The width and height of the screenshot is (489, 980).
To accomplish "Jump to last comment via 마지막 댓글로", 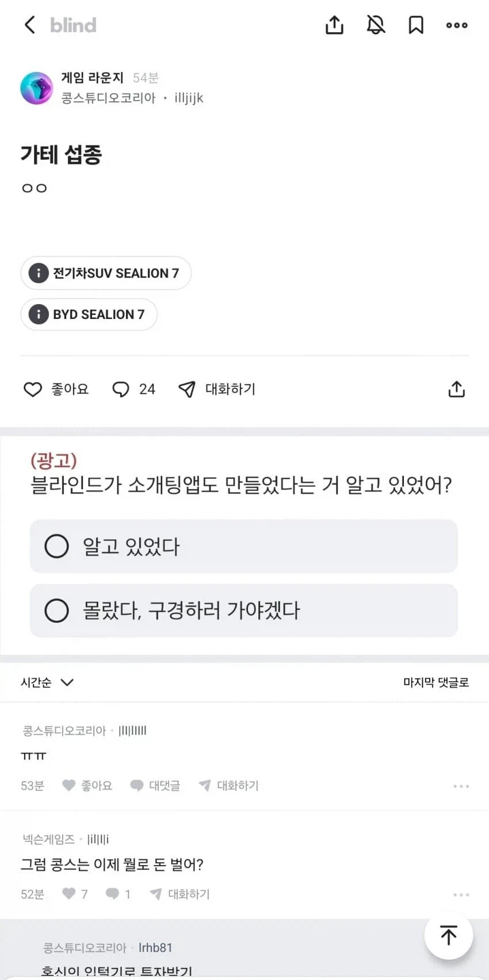I will click(435, 682).
